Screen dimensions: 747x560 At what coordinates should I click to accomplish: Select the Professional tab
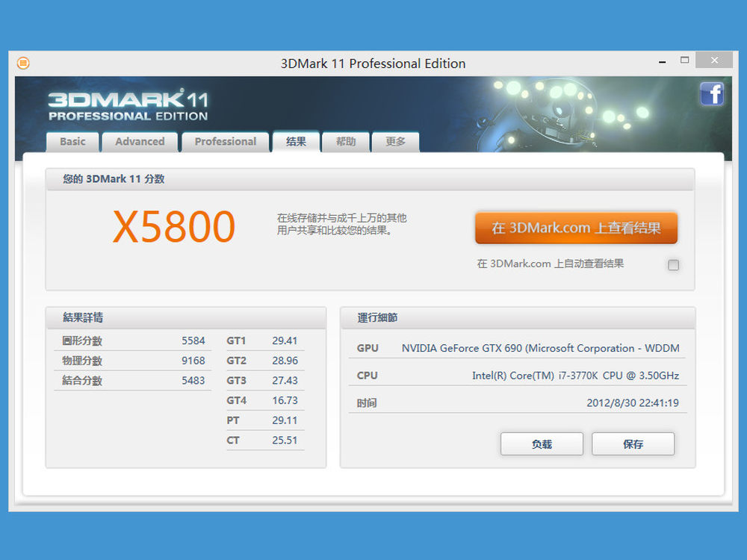click(225, 142)
